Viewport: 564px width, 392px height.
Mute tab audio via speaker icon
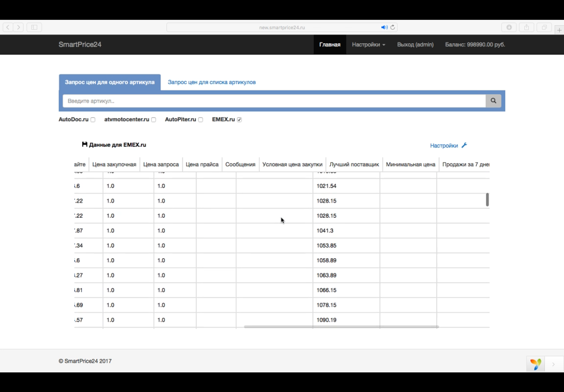coord(384,27)
